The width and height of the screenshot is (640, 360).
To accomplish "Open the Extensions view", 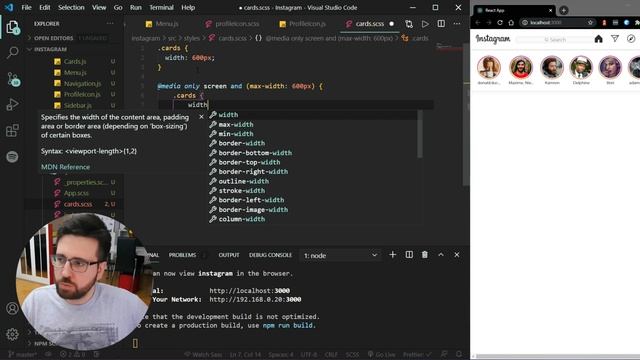I will click(12, 131).
